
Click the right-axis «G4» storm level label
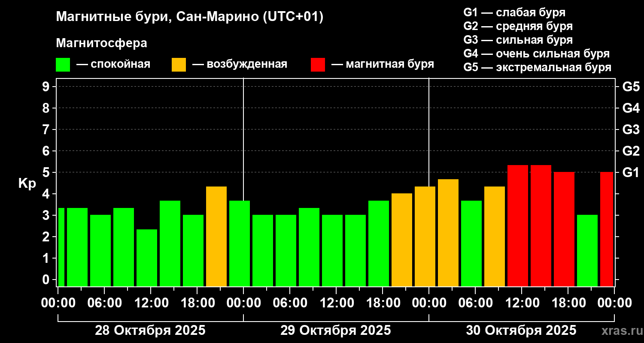tap(631, 108)
